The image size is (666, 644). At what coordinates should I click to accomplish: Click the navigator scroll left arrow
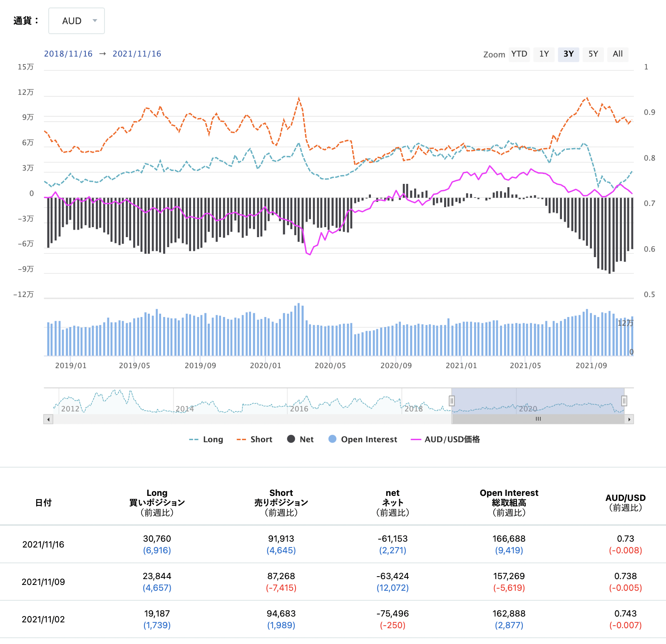pos(49,419)
